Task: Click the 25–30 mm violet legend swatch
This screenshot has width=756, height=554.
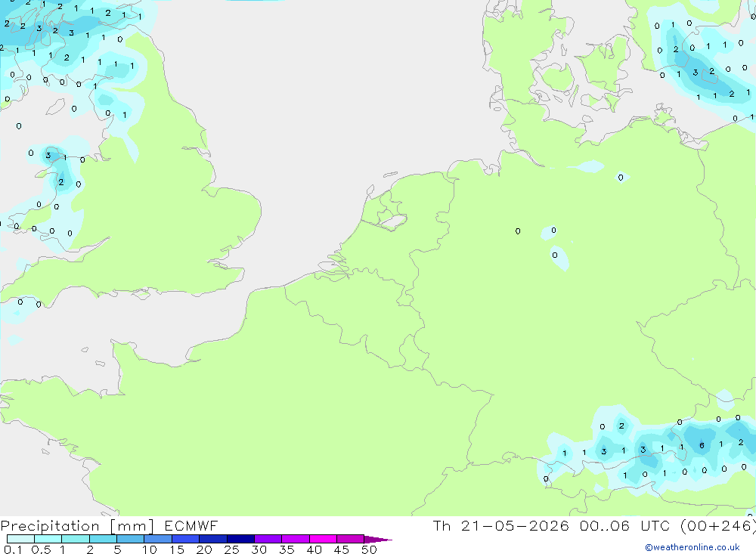Action: [240, 539]
